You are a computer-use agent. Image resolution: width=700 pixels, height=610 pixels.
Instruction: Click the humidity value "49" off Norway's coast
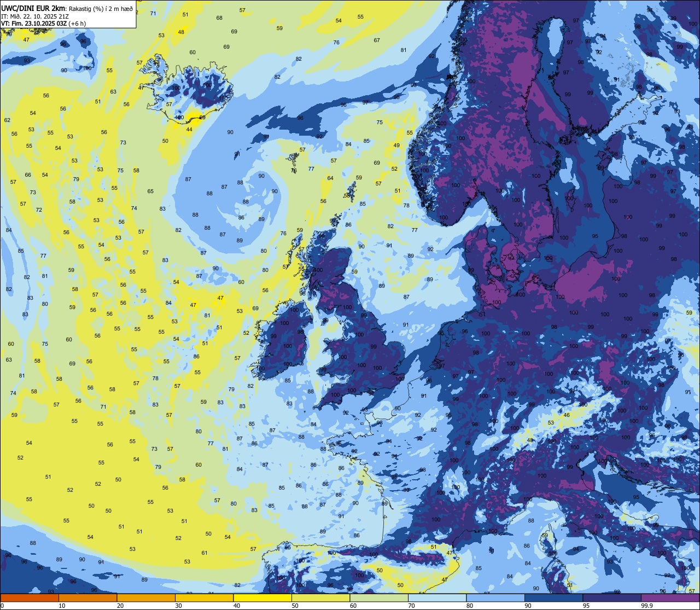click(397, 146)
